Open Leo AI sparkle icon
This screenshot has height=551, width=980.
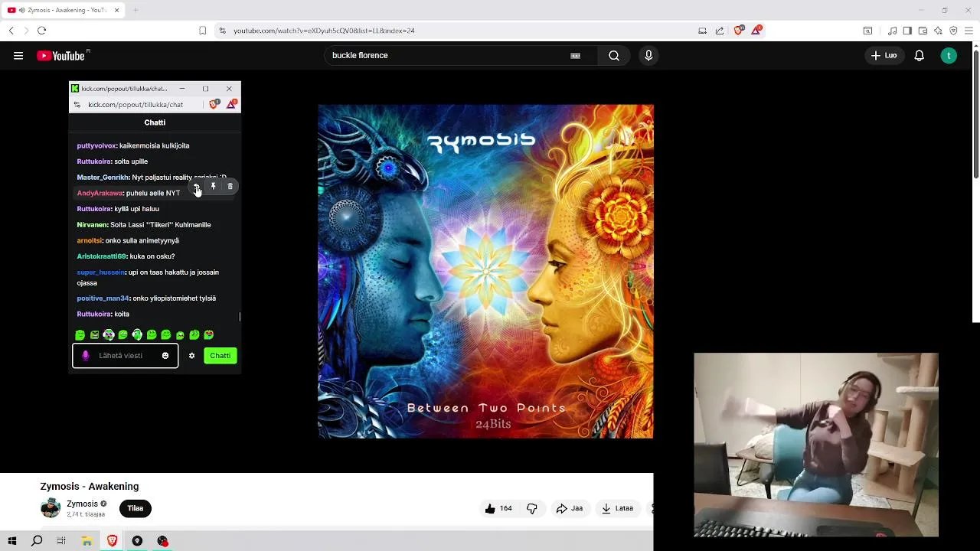pos(938,31)
